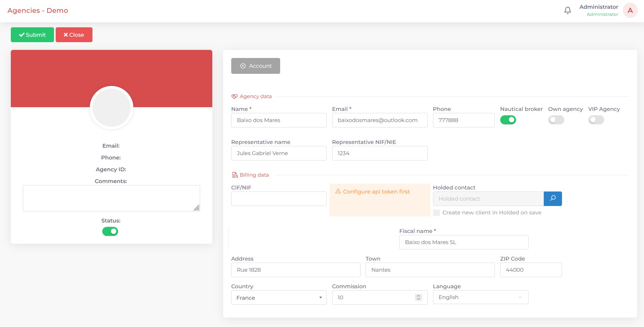
Task: Focus the empty CIF/NIF field
Action: (x=279, y=199)
